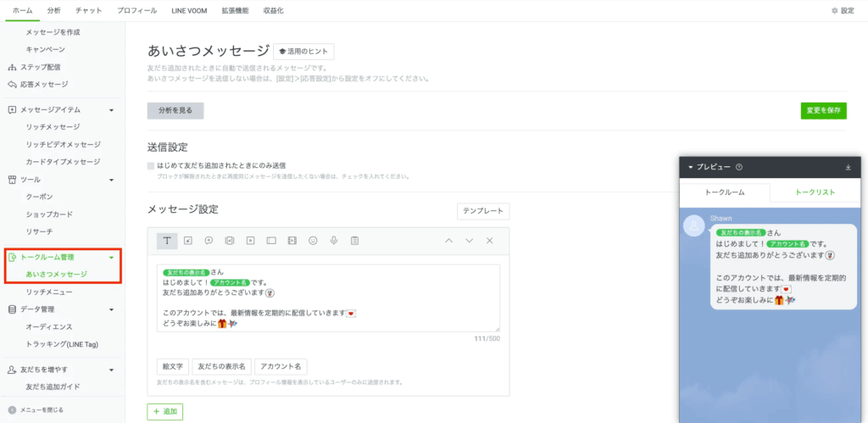The width and height of the screenshot is (868, 423).
Task: Open the プロフィール tab
Action: (x=136, y=10)
